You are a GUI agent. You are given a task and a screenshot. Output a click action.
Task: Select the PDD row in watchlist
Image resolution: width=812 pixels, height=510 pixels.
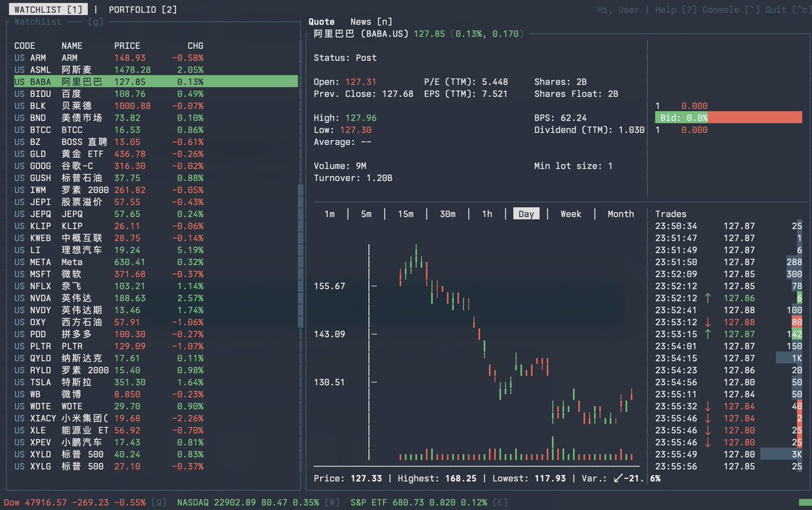[x=156, y=335]
